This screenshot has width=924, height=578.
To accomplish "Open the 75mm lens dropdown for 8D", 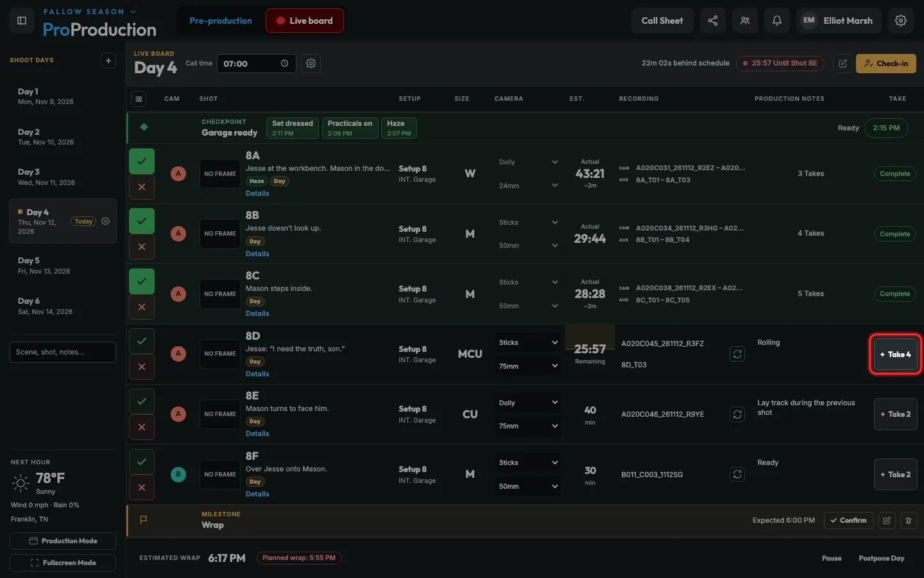I will [x=527, y=366].
